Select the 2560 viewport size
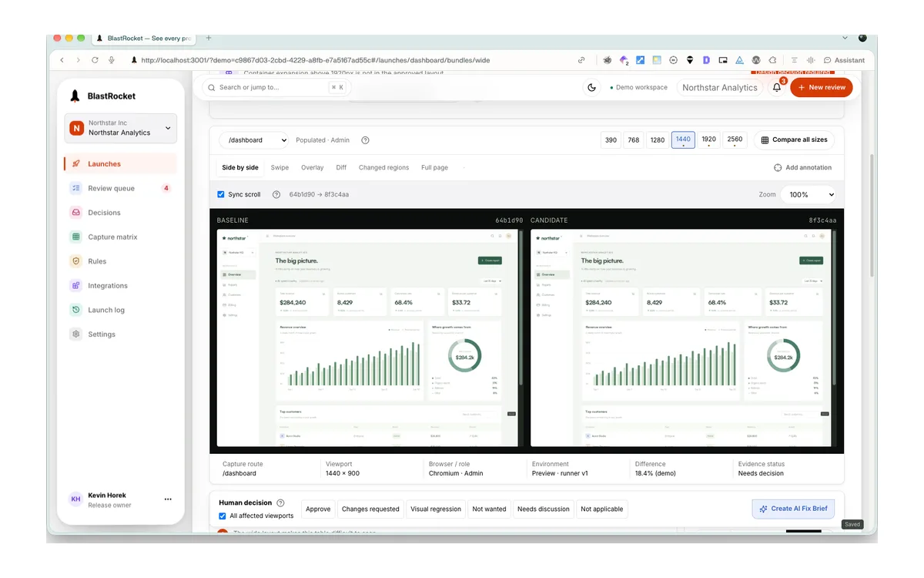This screenshot has height=578, width=924. [x=735, y=140]
